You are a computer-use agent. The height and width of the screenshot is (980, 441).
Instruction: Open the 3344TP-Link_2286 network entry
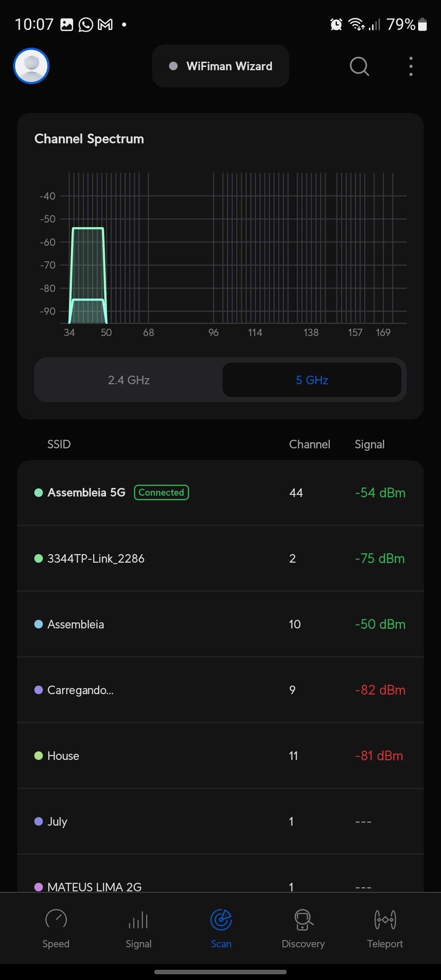tap(96, 559)
